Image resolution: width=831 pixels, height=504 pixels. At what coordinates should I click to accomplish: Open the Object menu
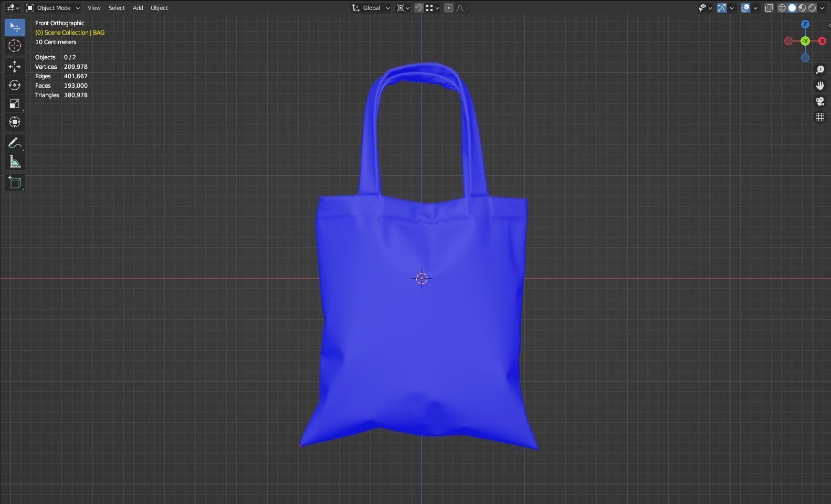pyautogui.click(x=159, y=8)
